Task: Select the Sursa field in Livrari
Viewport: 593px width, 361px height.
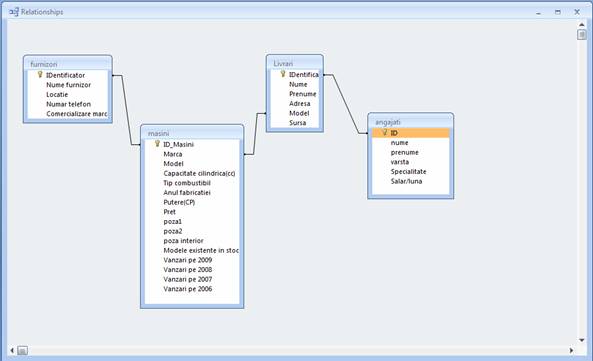Action: pos(298,123)
